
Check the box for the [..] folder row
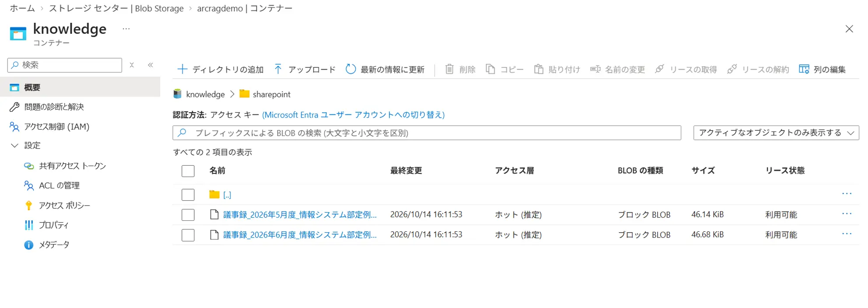coord(188,195)
